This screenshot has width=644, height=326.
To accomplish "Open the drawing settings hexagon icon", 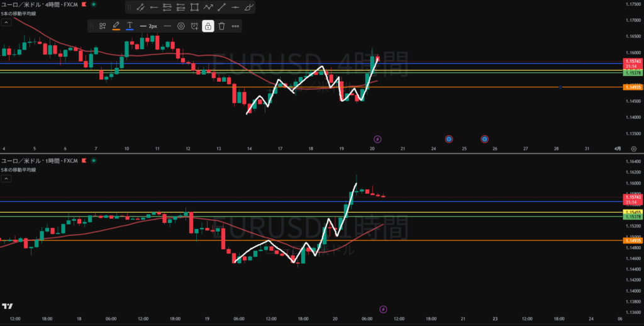I will 180,26.
